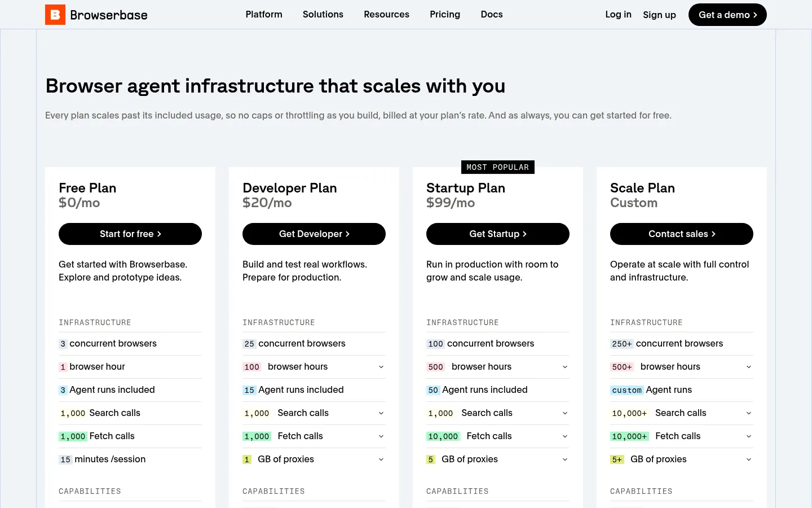Click Developer Plan 25 concurrent browsers
The height and width of the screenshot is (508, 812).
pyautogui.click(x=294, y=344)
